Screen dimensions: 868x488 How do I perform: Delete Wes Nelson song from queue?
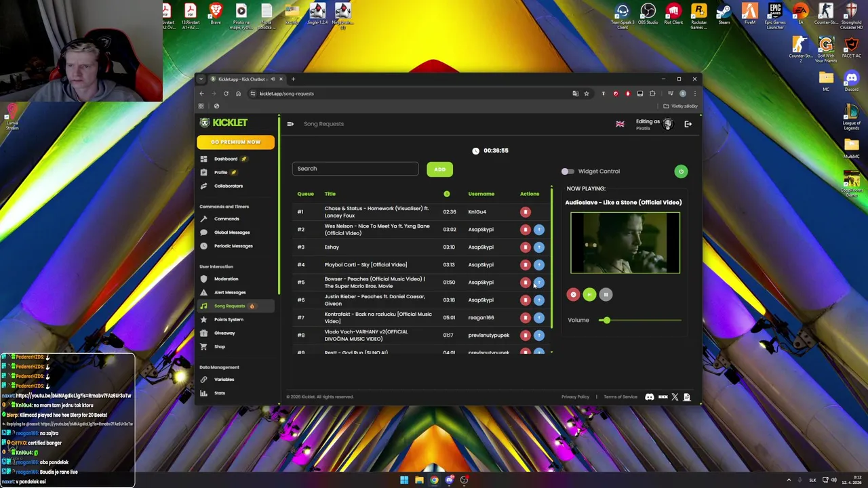tap(525, 229)
